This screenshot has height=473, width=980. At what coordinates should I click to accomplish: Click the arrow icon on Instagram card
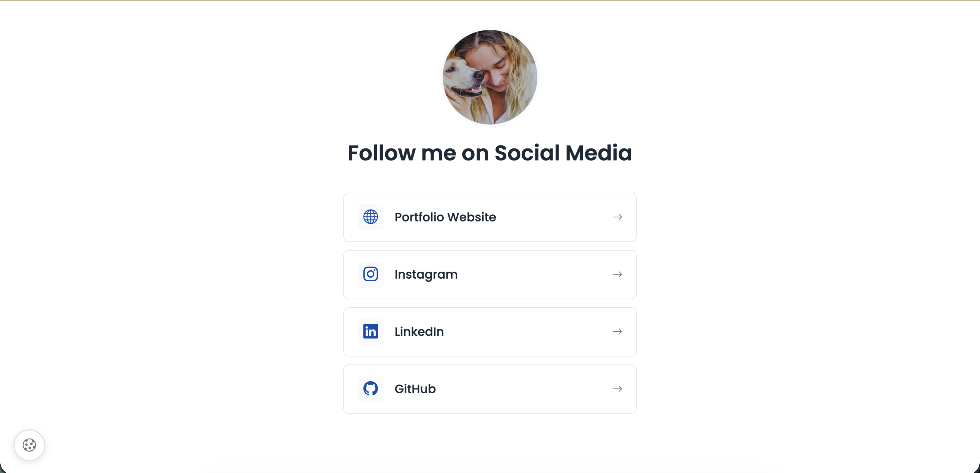618,274
